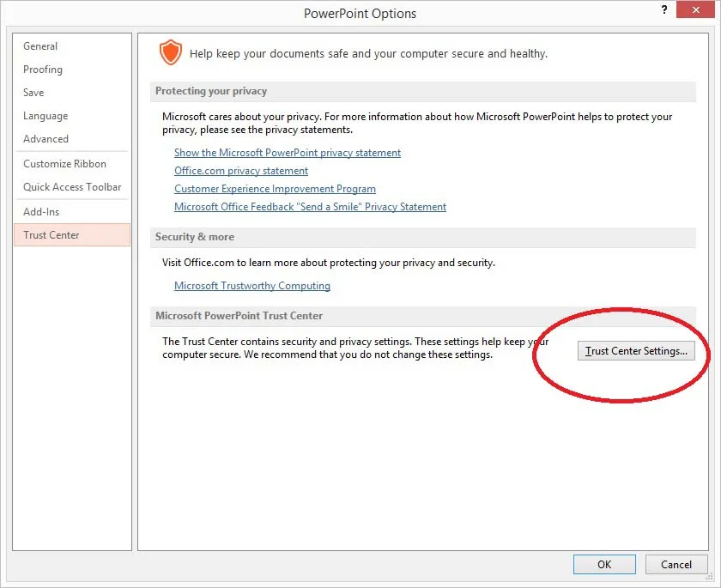Open the Send a Smile Privacy Statement link
This screenshot has height=588, width=721.
(310, 206)
